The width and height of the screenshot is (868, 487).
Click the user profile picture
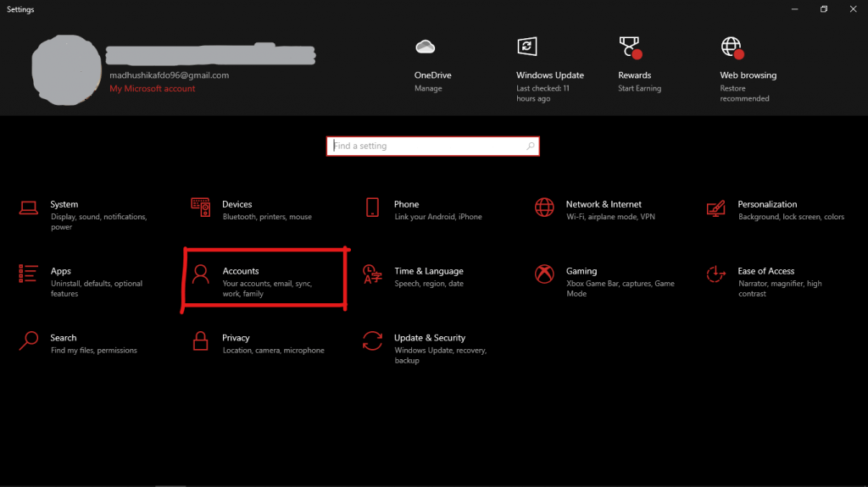click(x=66, y=70)
